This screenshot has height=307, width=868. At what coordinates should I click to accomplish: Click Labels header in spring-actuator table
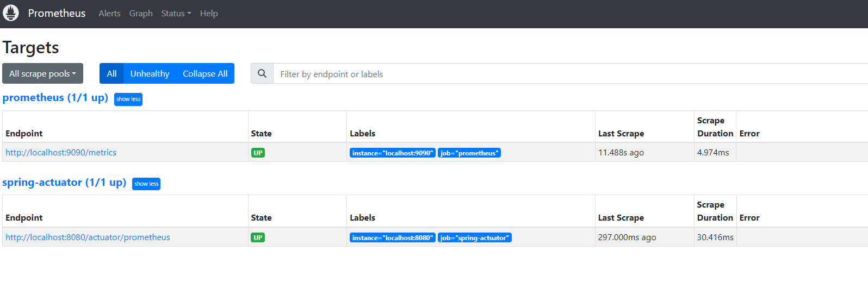click(362, 217)
